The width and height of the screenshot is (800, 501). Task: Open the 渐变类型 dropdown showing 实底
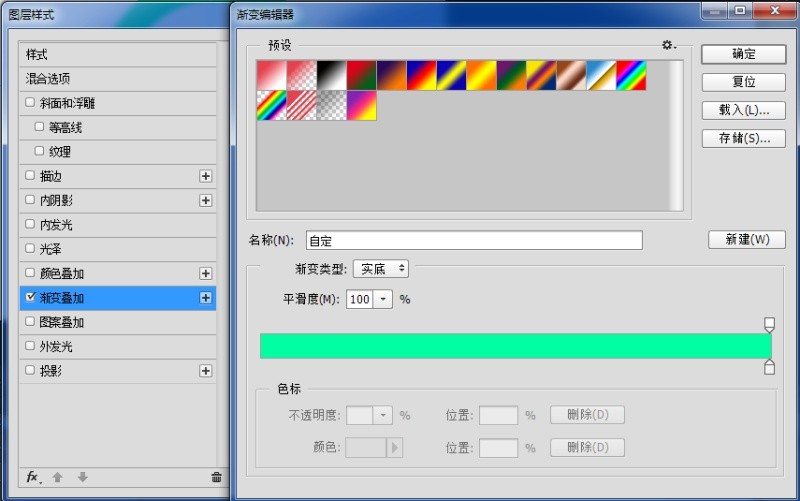[x=381, y=269]
